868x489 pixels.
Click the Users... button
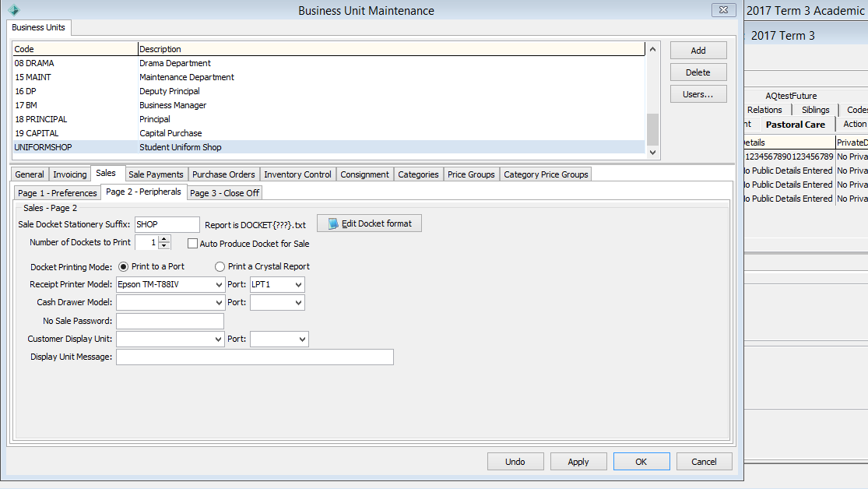(x=698, y=94)
